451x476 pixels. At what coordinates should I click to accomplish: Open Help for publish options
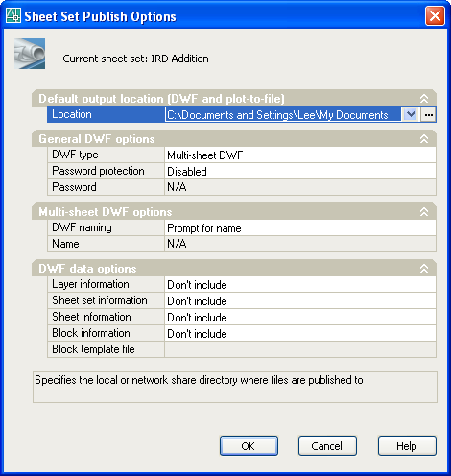tap(407, 445)
